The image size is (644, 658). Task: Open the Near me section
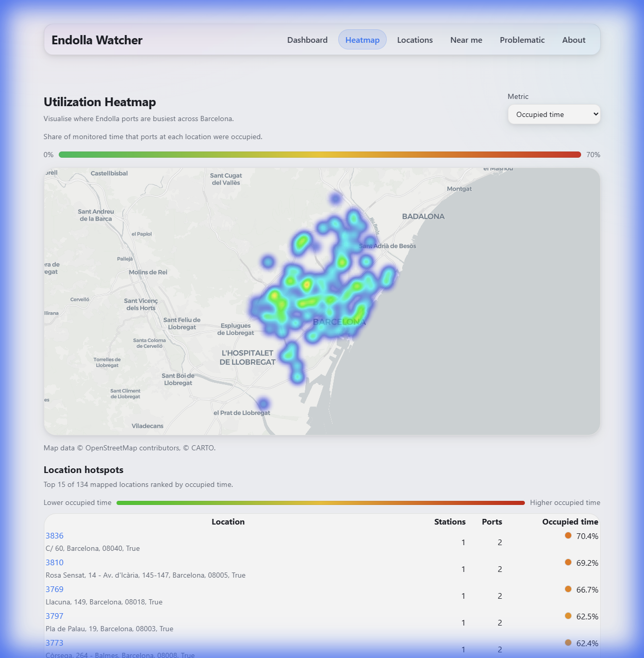[x=466, y=40]
